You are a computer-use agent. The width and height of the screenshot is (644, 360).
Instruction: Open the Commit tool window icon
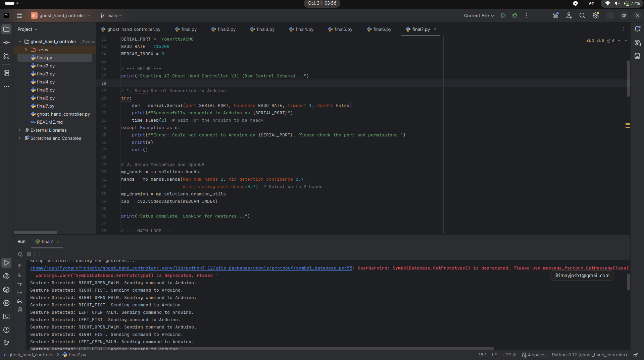pyautogui.click(x=6, y=43)
